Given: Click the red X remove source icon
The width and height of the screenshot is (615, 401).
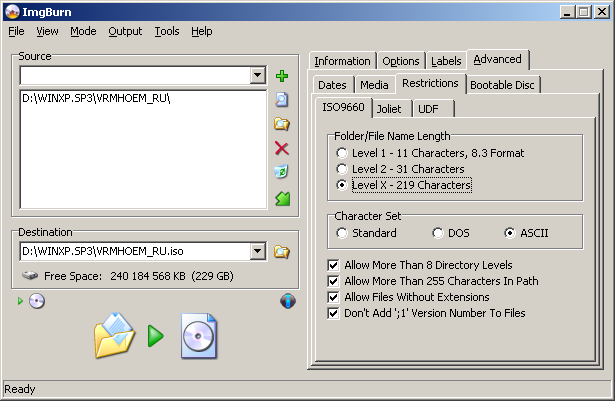Looking at the screenshot, I should coord(282,148).
